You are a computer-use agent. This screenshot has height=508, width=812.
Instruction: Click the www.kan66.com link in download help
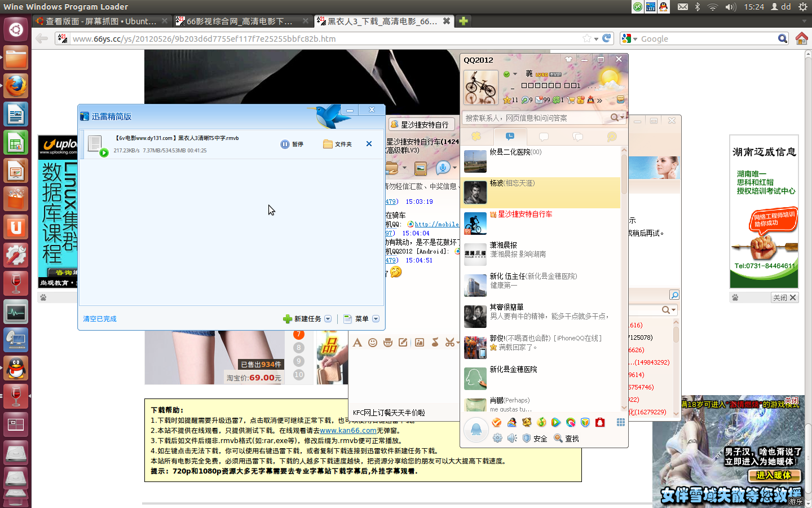point(348,431)
